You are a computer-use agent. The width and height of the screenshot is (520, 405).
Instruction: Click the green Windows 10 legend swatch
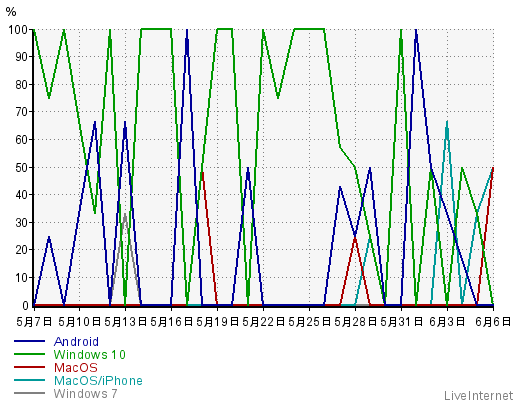(29, 354)
